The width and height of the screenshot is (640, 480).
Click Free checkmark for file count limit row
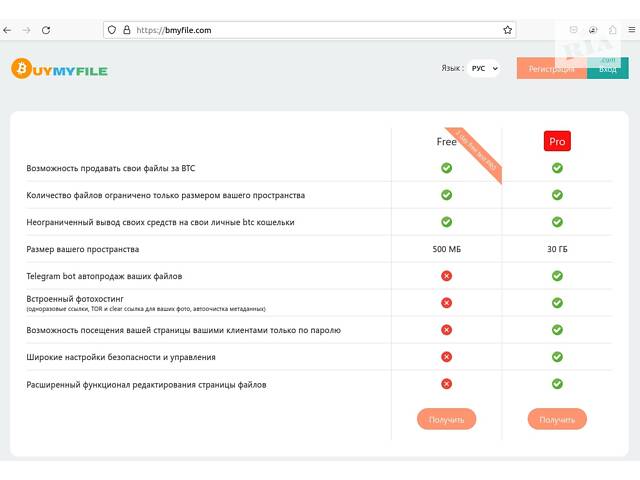click(x=447, y=195)
